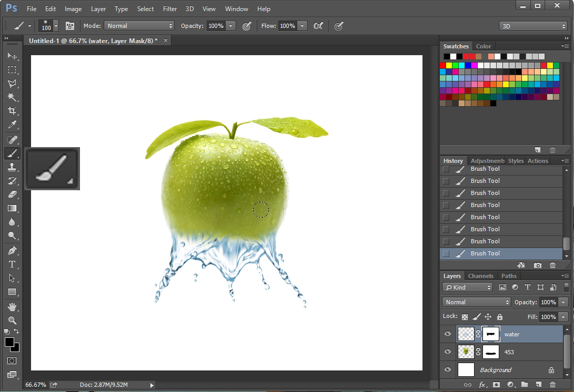The height and width of the screenshot is (392, 574).
Task: Open the brush preset picker arrow
Action: 56,26
